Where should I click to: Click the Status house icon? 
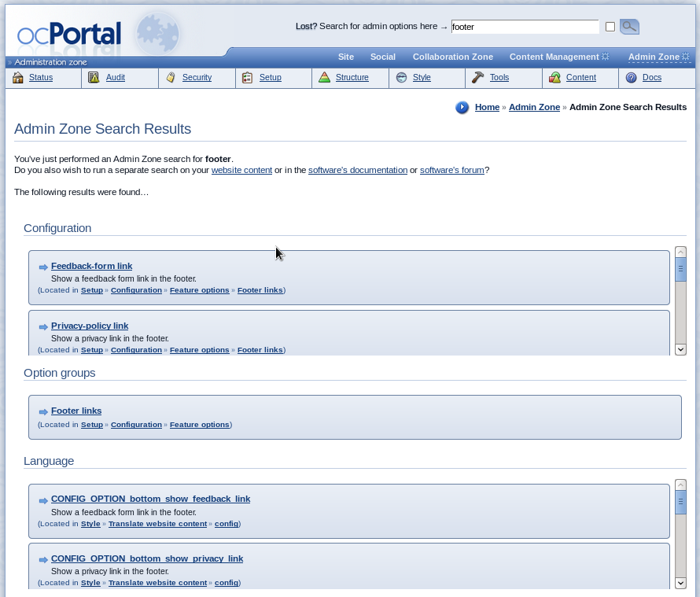click(18, 78)
